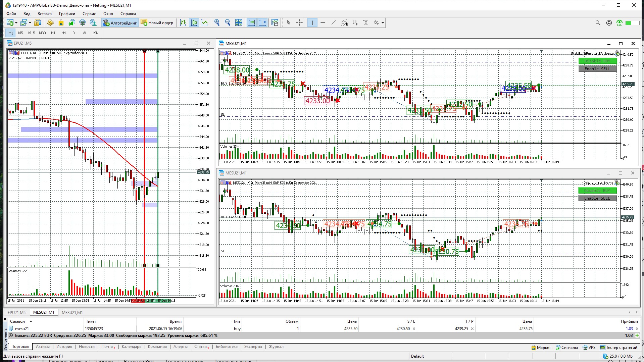Switch to the История tab

click(x=64, y=347)
